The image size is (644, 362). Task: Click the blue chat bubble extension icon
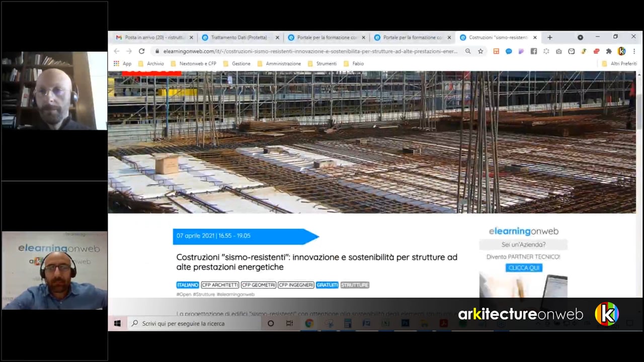tap(509, 51)
